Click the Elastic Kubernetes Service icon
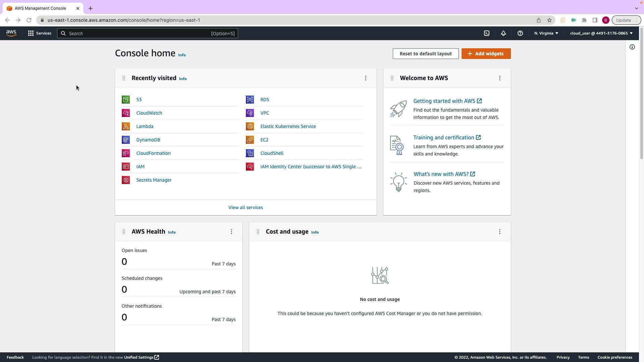The image size is (644, 362). (x=250, y=126)
